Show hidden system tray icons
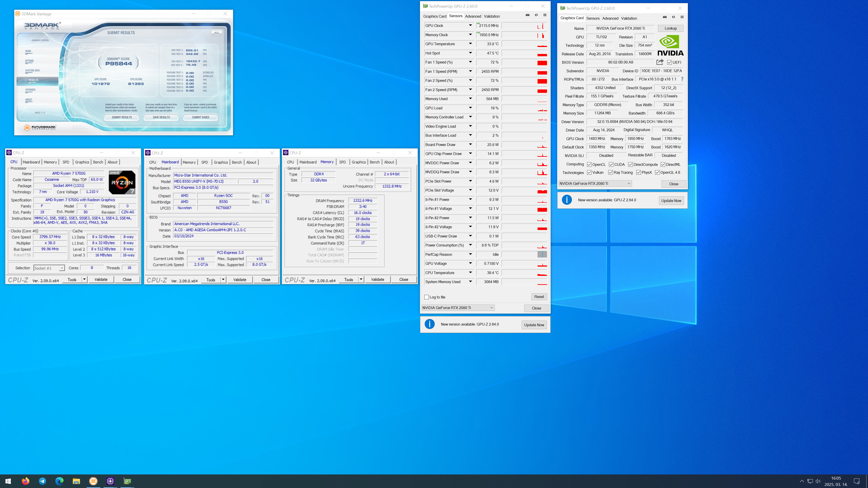The width and height of the screenshot is (868, 488). 802,481
